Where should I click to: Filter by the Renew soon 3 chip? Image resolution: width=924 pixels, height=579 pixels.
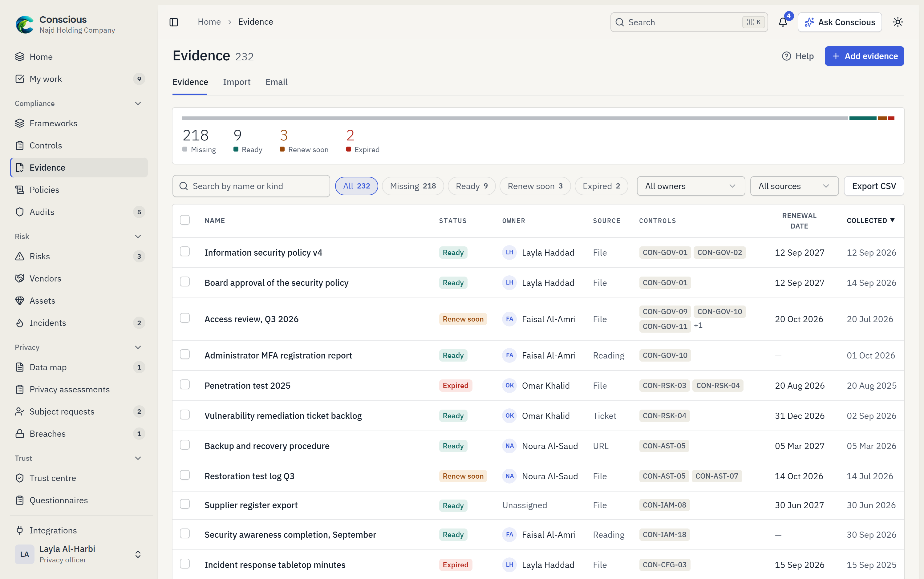(535, 187)
